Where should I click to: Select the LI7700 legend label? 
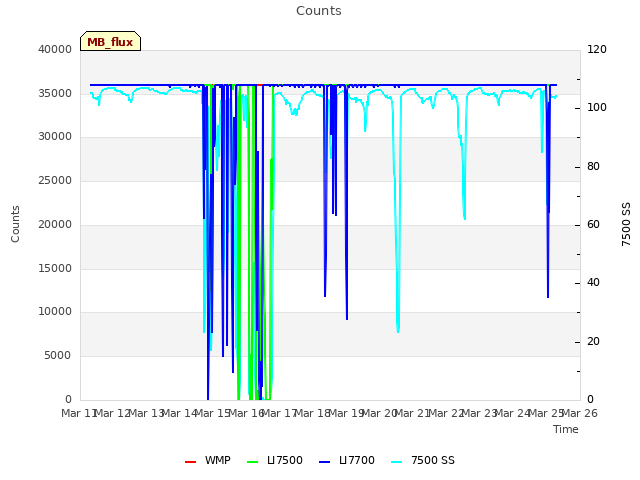[357, 460]
